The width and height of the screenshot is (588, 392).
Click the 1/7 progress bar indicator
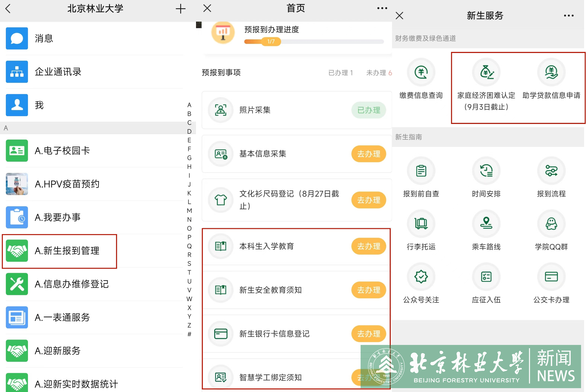[x=271, y=42]
